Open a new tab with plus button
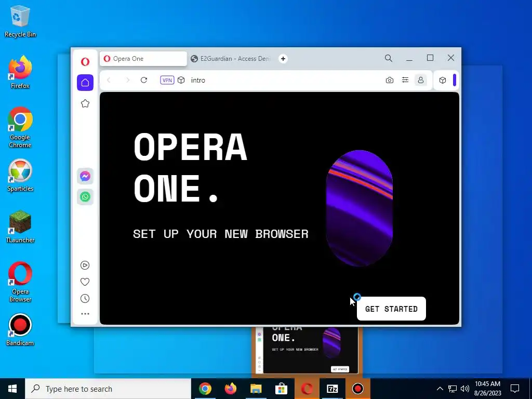532x399 pixels. click(x=283, y=59)
